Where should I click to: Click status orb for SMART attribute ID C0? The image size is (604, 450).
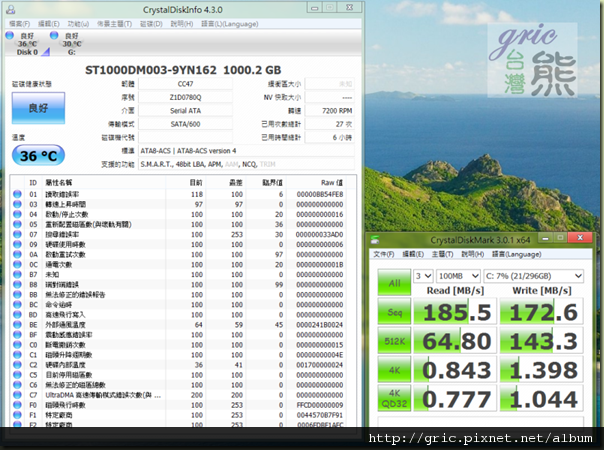(x=17, y=344)
